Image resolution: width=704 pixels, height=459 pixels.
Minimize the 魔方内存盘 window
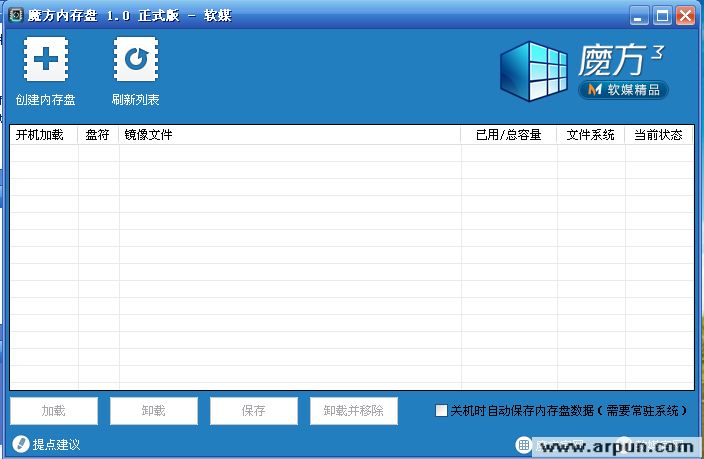coord(639,16)
